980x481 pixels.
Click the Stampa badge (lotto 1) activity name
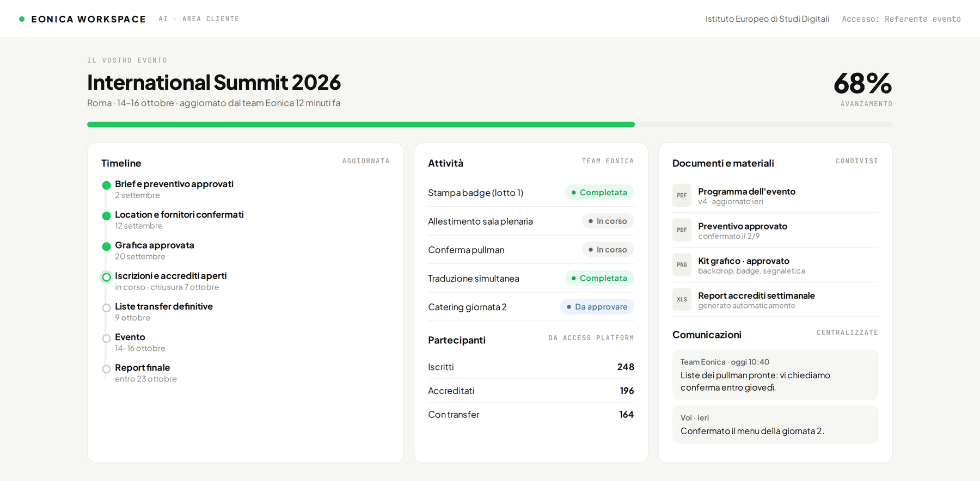476,193
